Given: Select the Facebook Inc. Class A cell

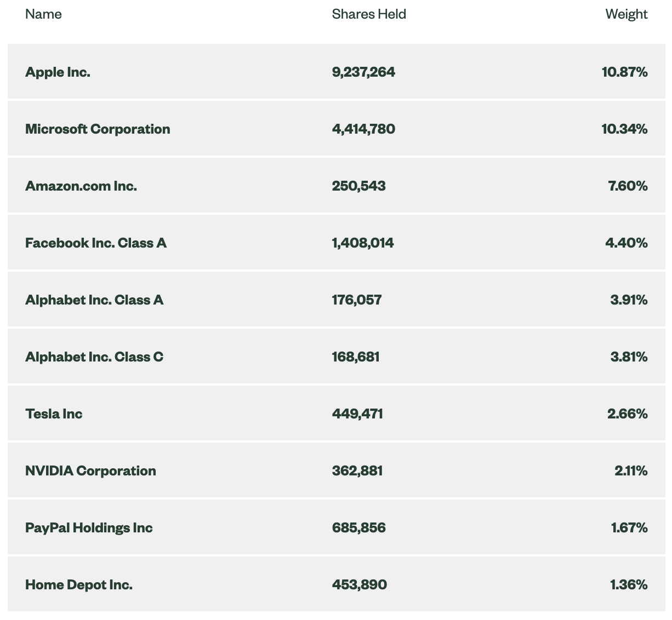Looking at the screenshot, I should coord(96,243).
